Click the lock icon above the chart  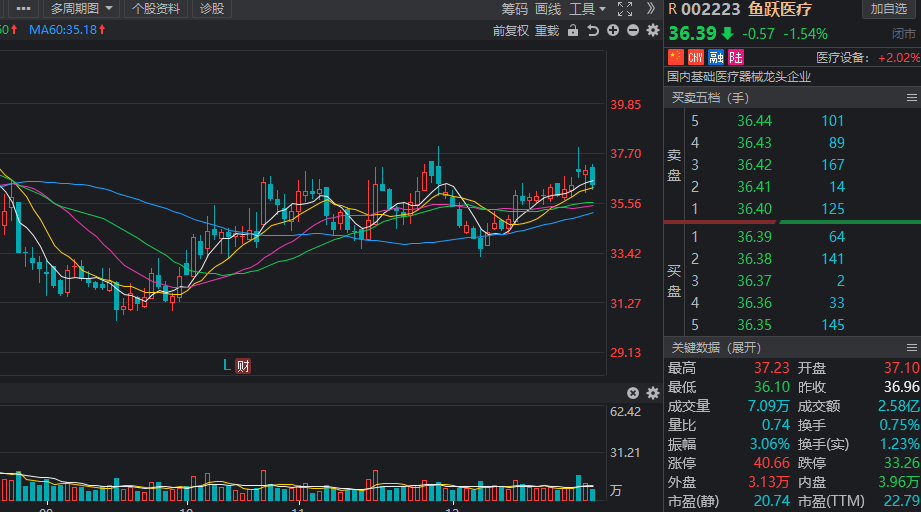point(573,30)
